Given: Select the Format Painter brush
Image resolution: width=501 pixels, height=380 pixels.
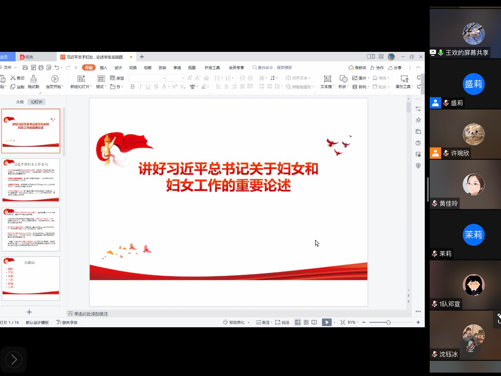Looking at the screenshot, I should pos(33,79).
